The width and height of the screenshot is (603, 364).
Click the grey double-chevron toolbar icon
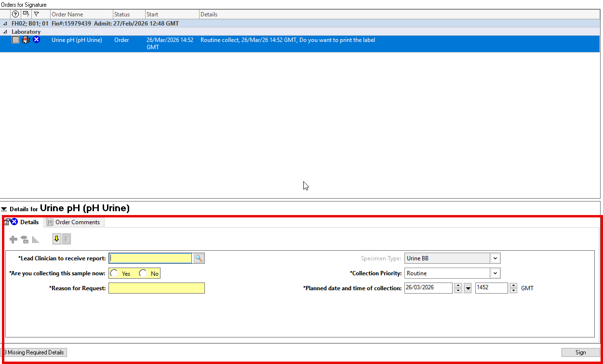point(67,239)
